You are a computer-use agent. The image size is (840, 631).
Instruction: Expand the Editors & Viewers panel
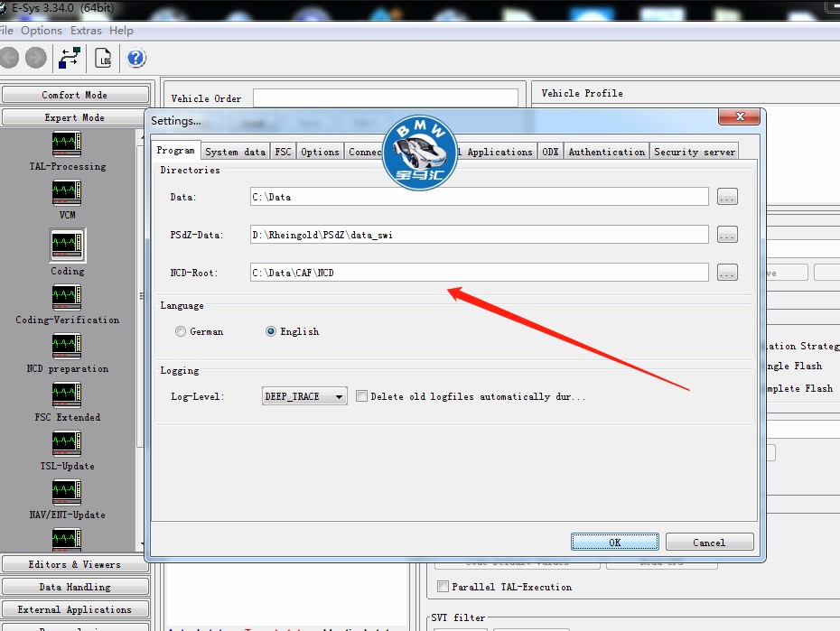pos(75,564)
